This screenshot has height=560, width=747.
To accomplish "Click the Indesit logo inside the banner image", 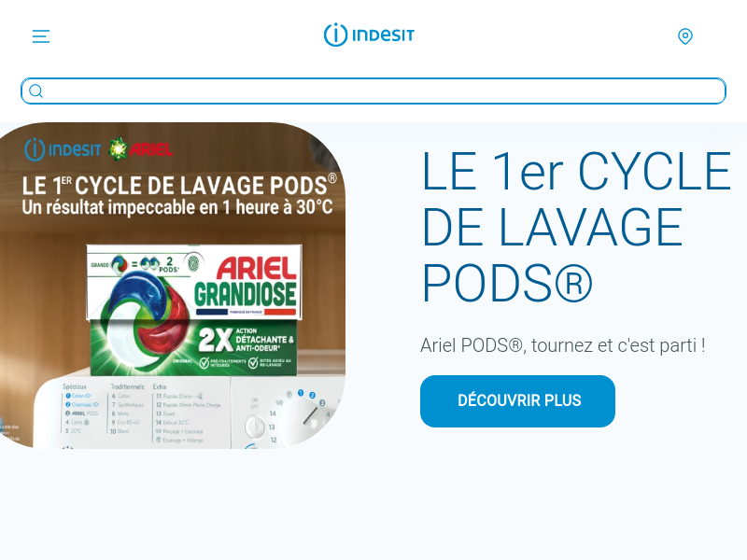I will [x=63, y=150].
